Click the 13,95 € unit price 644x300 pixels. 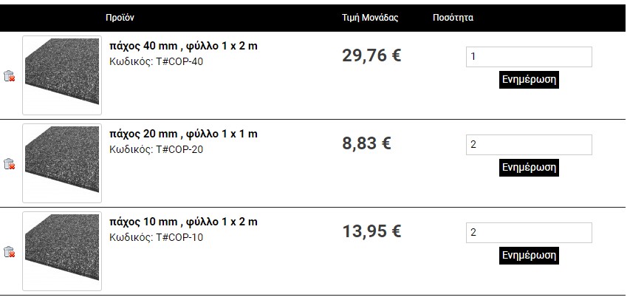371,231
